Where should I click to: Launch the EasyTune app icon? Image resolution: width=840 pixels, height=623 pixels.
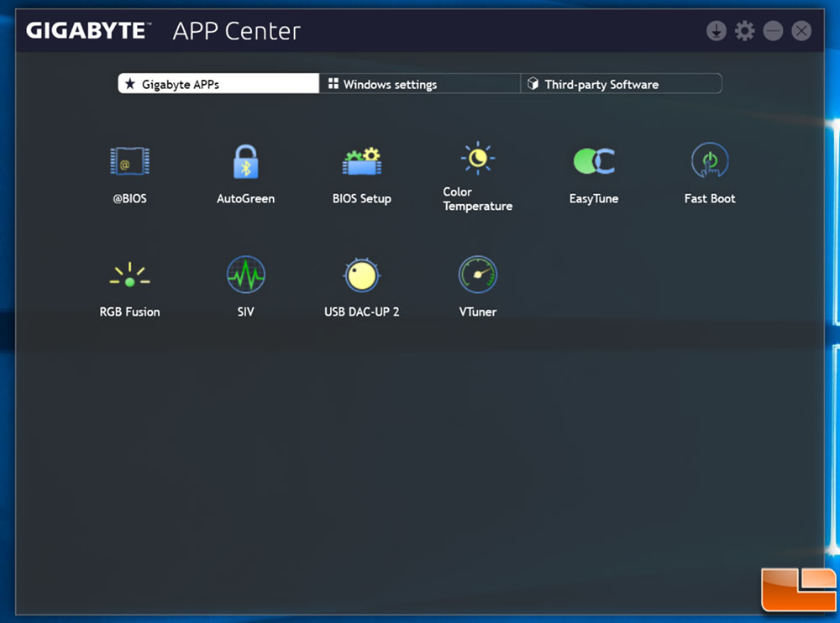[x=594, y=161]
